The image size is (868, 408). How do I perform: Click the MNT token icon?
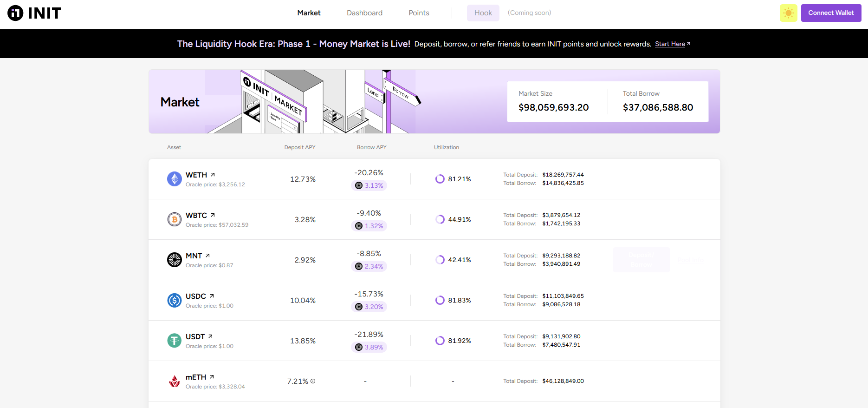click(x=175, y=260)
